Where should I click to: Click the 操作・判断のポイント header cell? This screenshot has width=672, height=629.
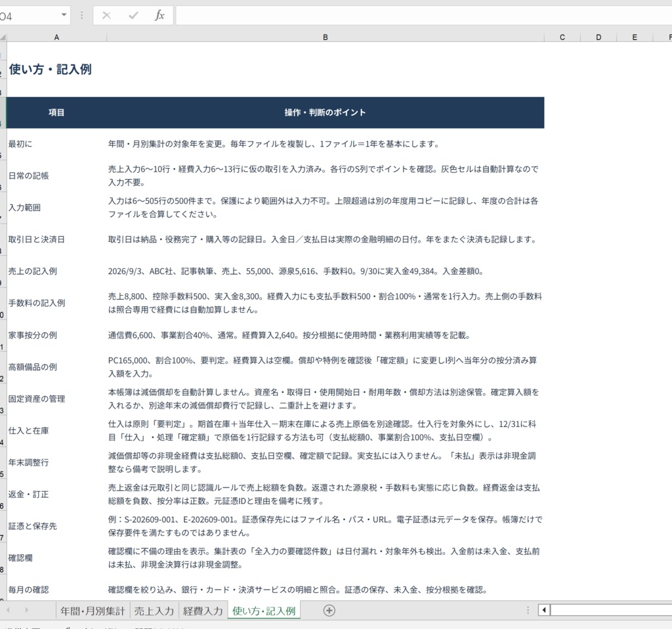325,112
